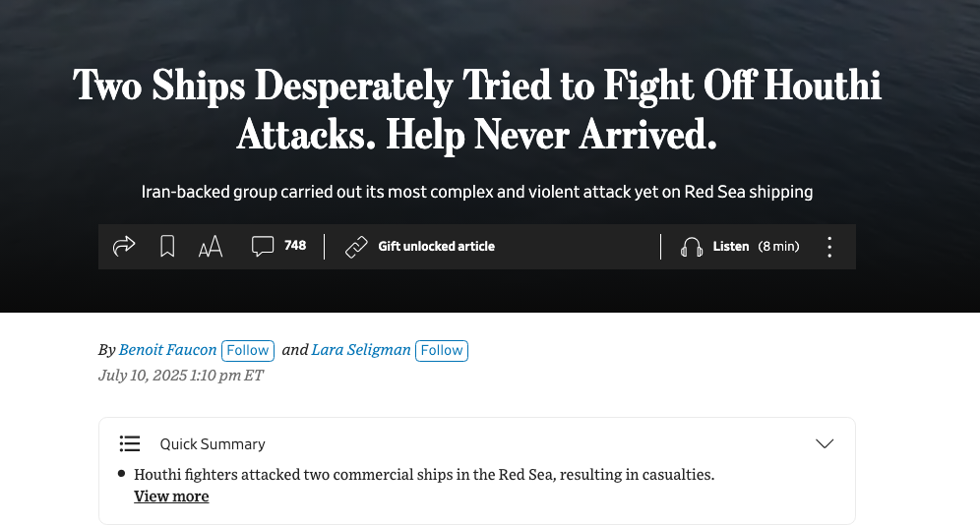Viewport: 980px width, 525px height.
Task: Click the Quick Summary heading text
Action: (213, 443)
